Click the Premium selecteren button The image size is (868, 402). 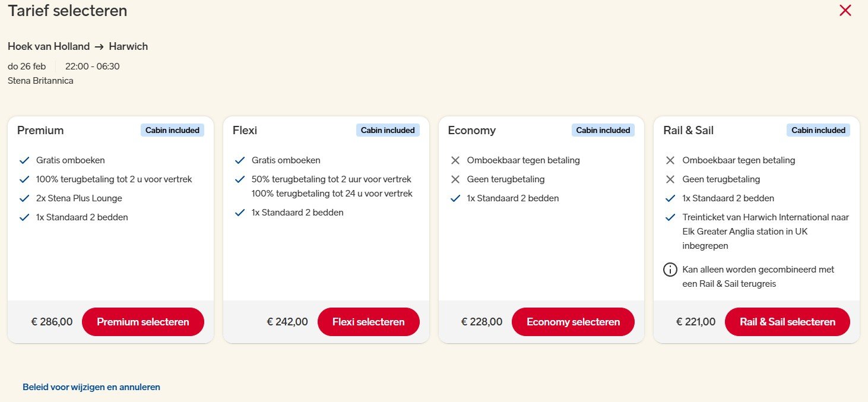point(143,321)
